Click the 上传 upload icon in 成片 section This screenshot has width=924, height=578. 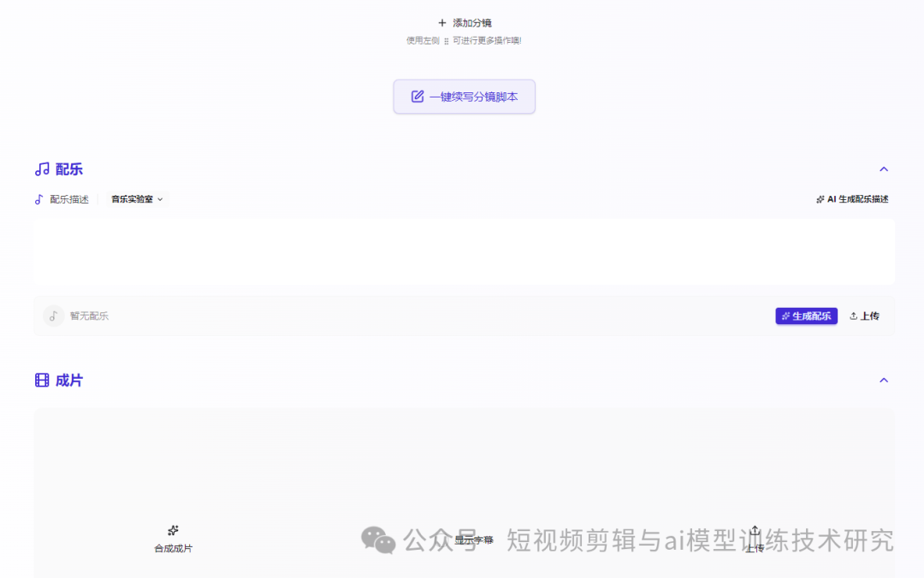point(754,530)
